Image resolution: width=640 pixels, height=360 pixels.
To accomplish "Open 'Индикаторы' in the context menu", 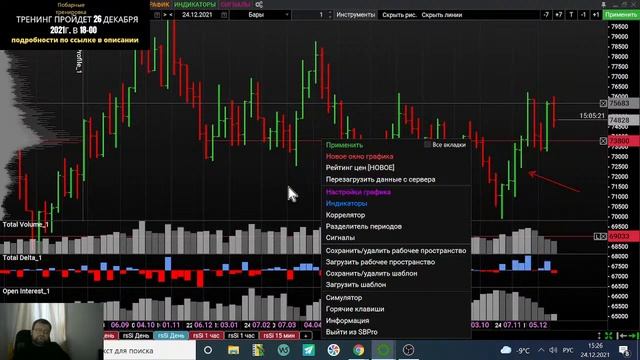I will [346, 203].
